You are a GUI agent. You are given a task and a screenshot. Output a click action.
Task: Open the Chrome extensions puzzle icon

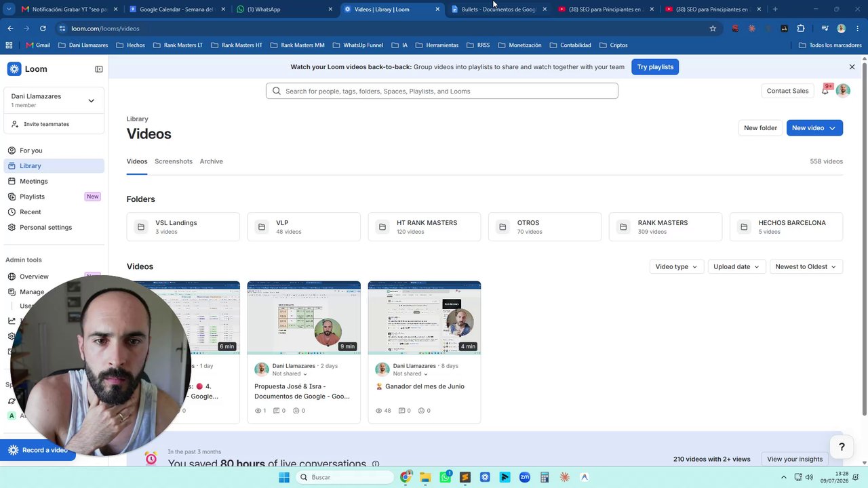pyautogui.click(x=801, y=28)
